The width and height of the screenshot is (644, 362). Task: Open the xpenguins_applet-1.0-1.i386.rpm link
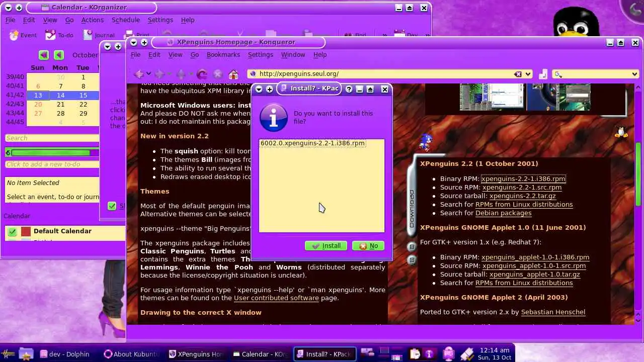535,257
